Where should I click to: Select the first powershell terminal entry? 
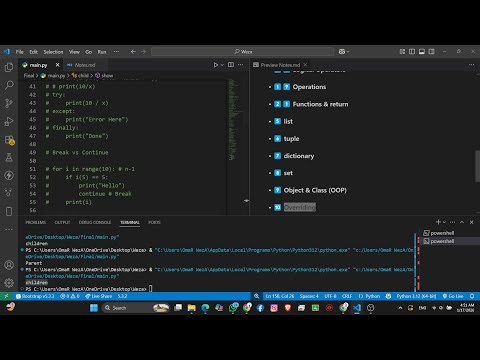pos(442,233)
